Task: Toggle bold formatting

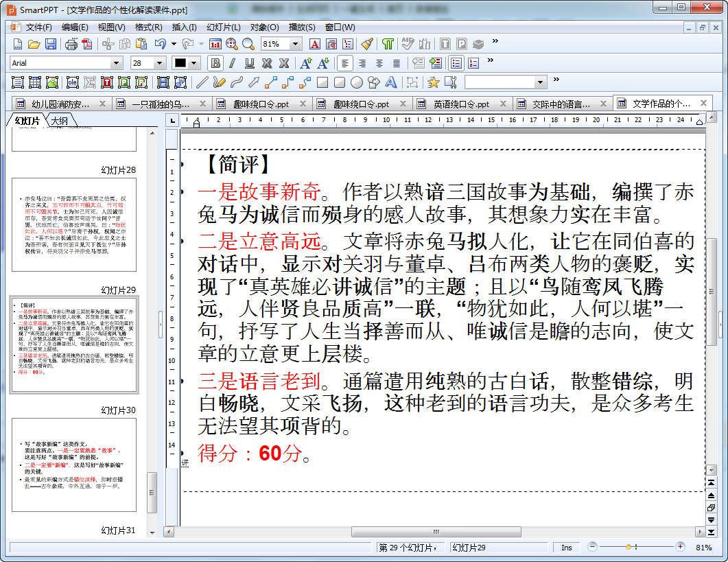Action: point(215,63)
